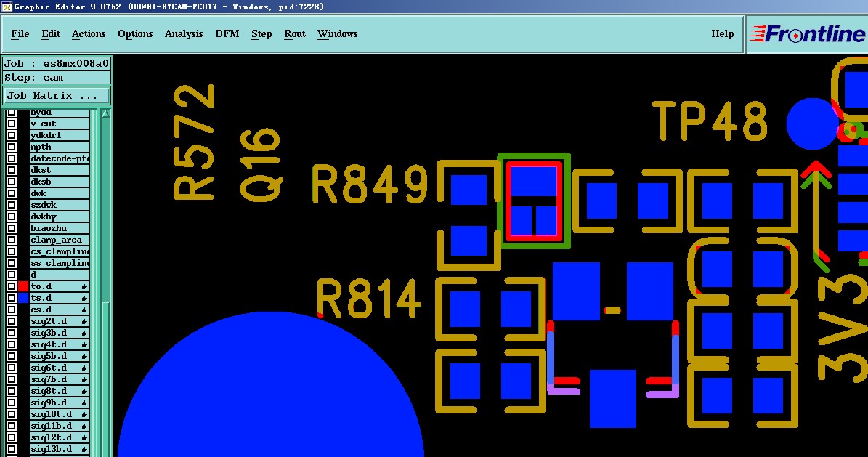
Task: Click the marker icon on the sig10t.d row
Action: [84, 414]
